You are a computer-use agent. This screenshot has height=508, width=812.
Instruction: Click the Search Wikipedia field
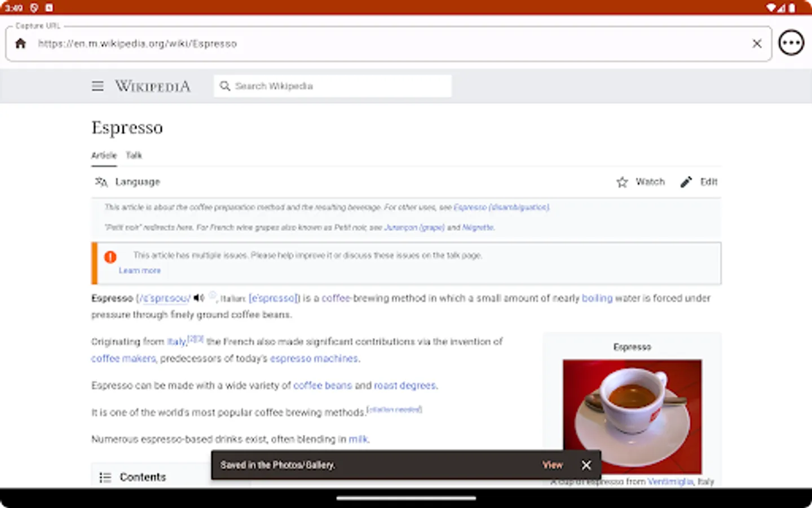(333, 86)
